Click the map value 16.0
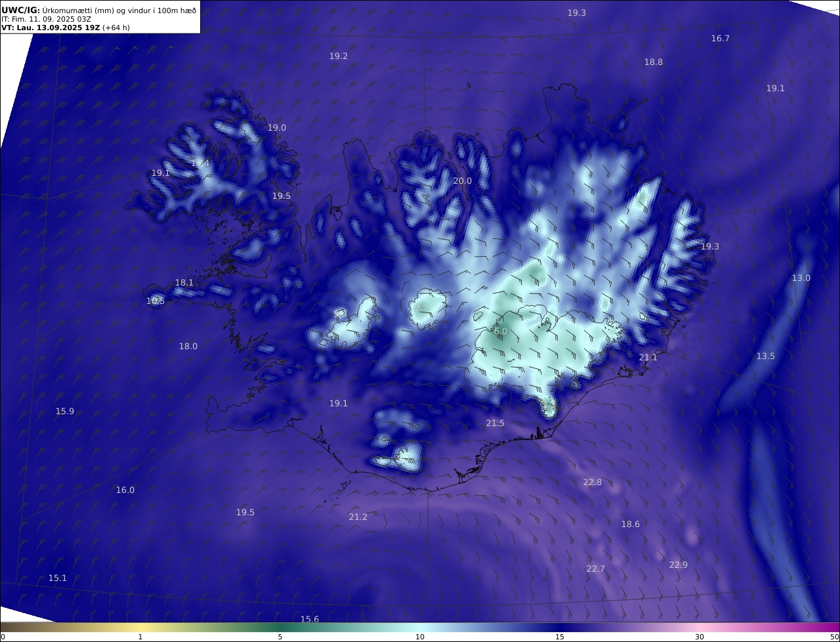This screenshot has height=642, width=840. coord(125,490)
